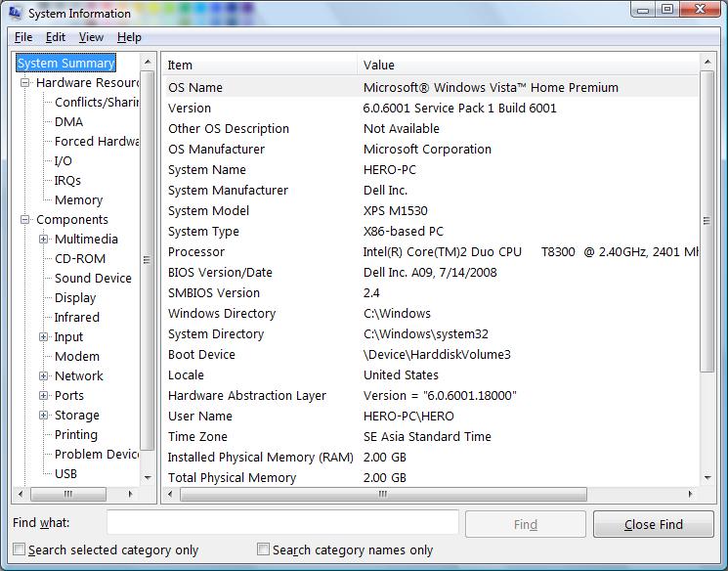
Task: Collapse the Components node
Action: coord(25,220)
